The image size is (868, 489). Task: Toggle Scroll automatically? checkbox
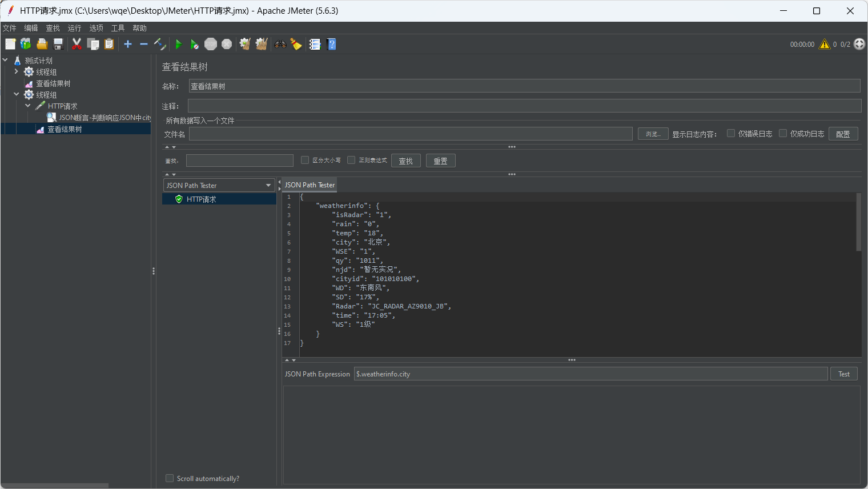[170, 478]
